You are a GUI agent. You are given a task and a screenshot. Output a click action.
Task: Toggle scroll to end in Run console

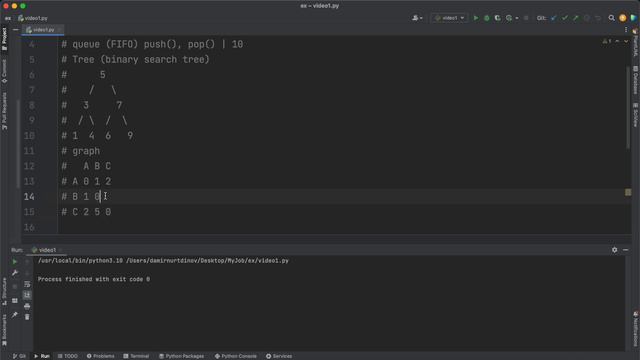point(27,295)
